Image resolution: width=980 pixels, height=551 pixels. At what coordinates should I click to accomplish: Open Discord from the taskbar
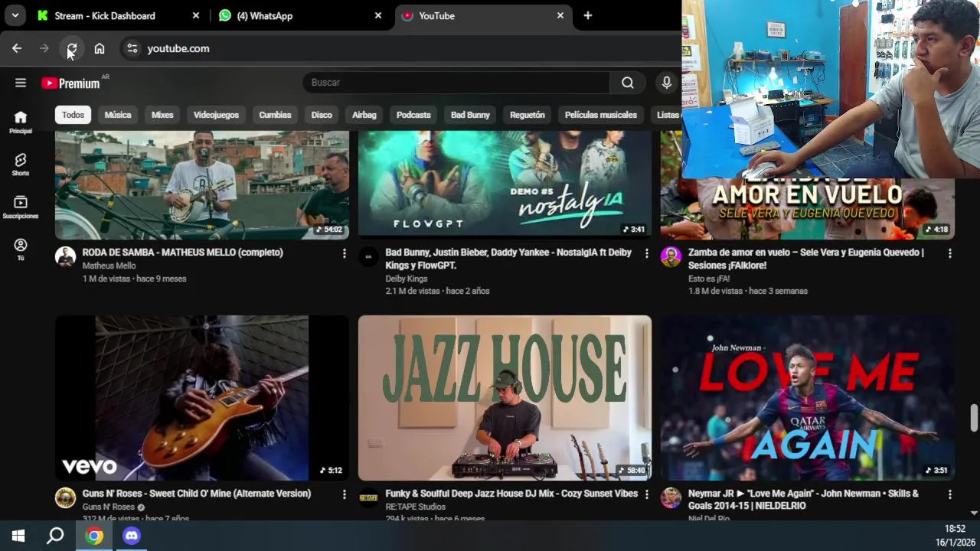coord(132,536)
